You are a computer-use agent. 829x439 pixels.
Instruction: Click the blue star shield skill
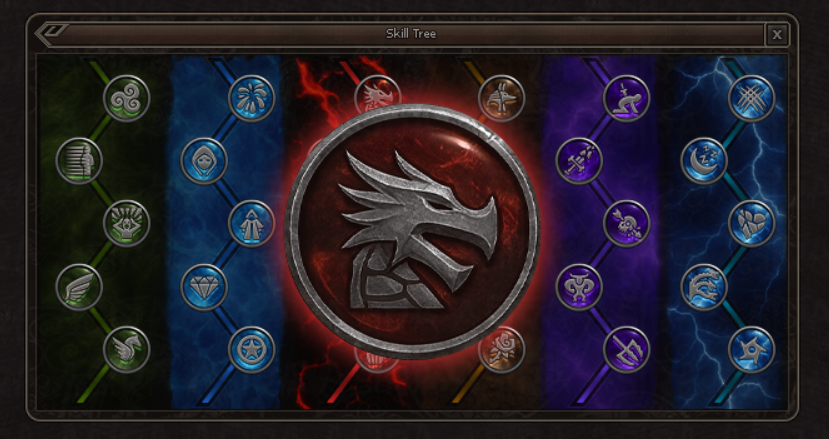(252, 350)
